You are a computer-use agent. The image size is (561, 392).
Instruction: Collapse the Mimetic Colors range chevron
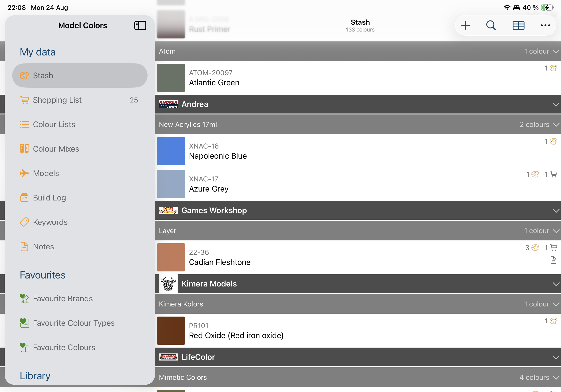pyautogui.click(x=556, y=378)
